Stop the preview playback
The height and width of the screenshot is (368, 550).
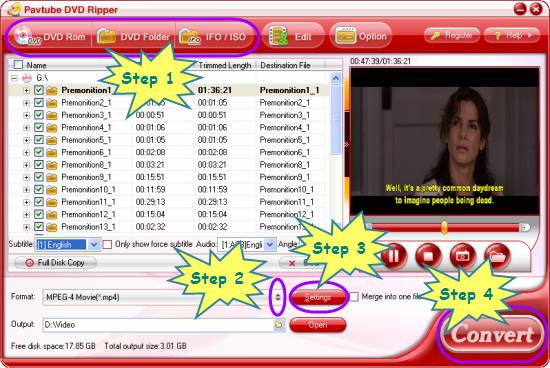click(428, 256)
